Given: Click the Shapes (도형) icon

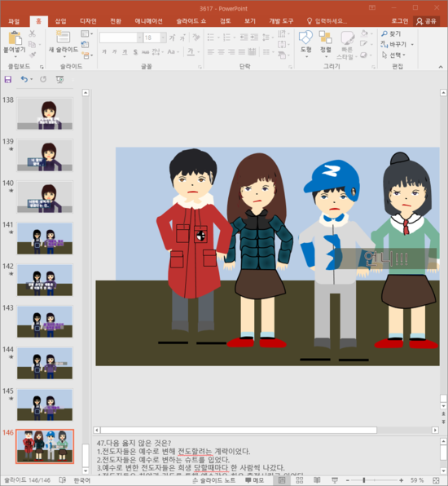Looking at the screenshot, I should (305, 38).
